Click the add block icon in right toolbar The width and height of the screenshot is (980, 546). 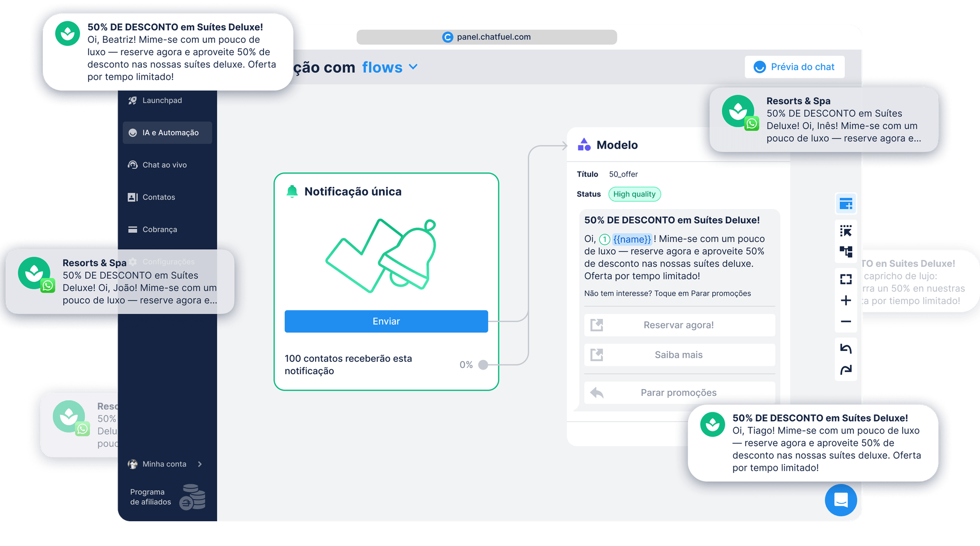[x=846, y=204]
